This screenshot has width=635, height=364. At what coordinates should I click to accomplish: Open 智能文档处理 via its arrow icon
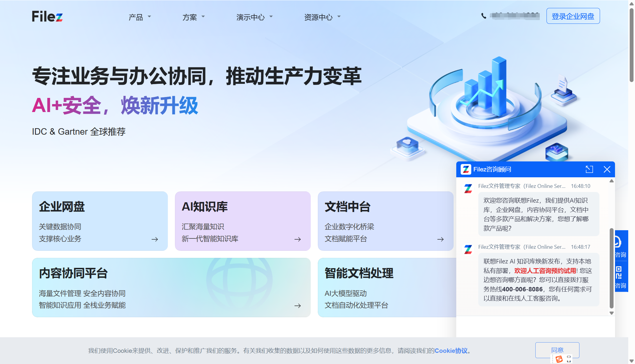(x=440, y=305)
